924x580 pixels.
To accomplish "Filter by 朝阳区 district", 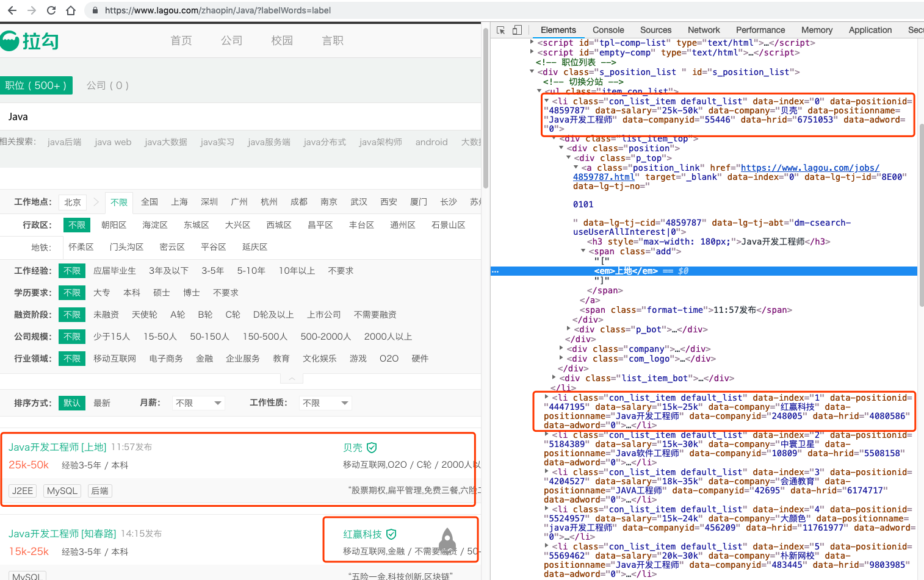I will [x=114, y=225].
